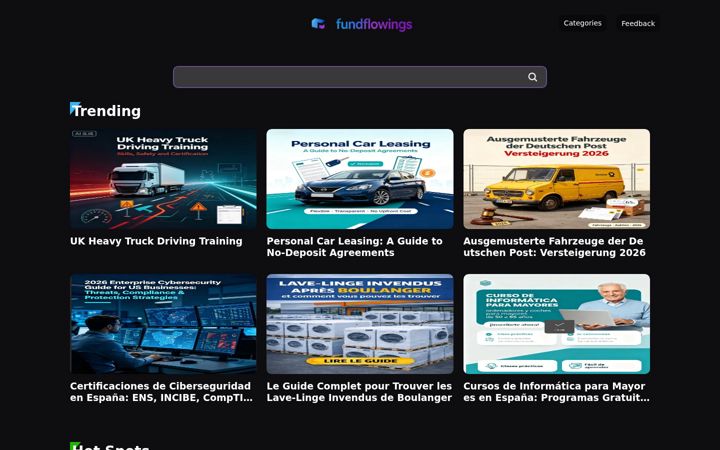The width and height of the screenshot is (720, 450).
Task: Click the fundflowings logo icon
Action: coord(318,24)
